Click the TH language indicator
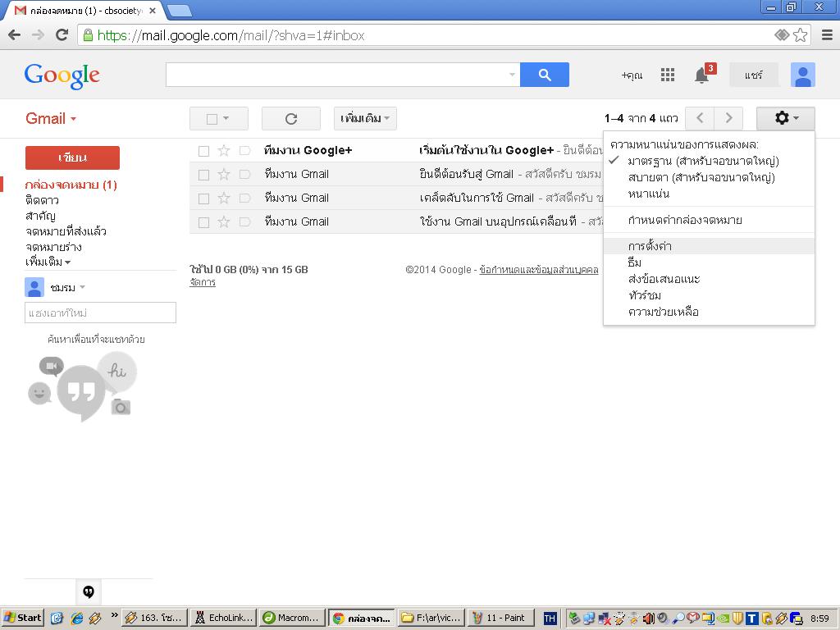The image size is (840, 630). coord(550,619)
